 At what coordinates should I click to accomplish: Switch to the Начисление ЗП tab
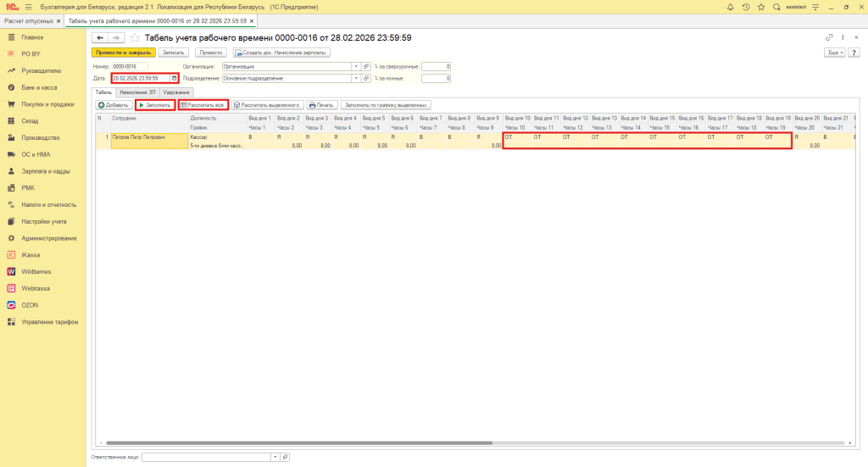click(x=136, y=92)
